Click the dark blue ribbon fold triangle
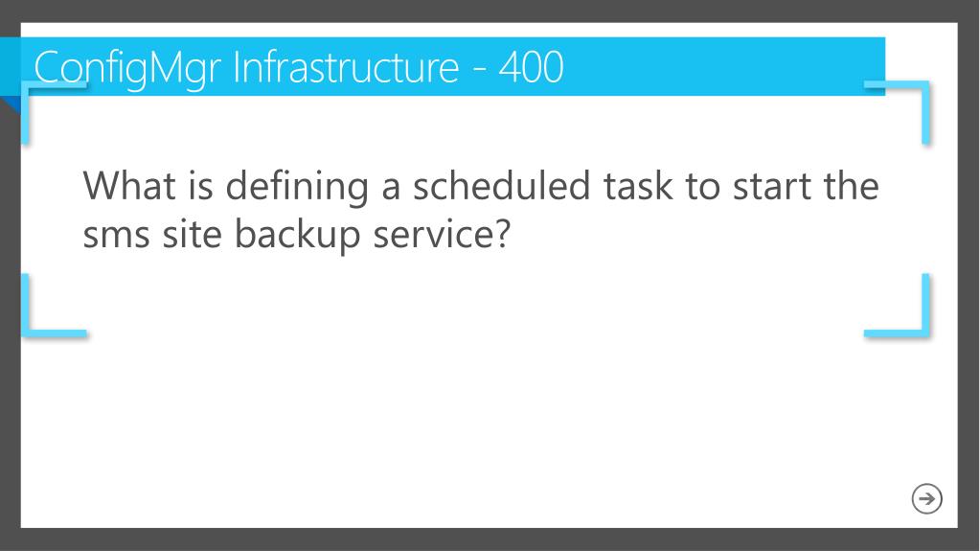 (x=9, y=104)
